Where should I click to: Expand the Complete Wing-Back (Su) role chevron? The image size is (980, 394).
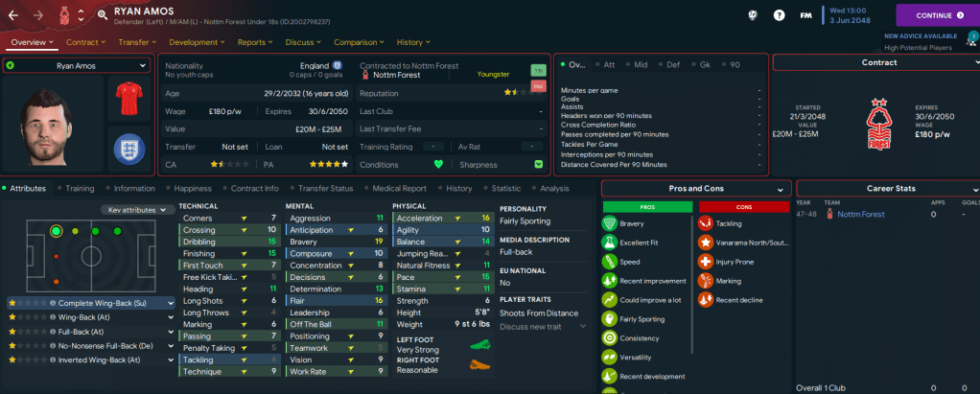171,303
